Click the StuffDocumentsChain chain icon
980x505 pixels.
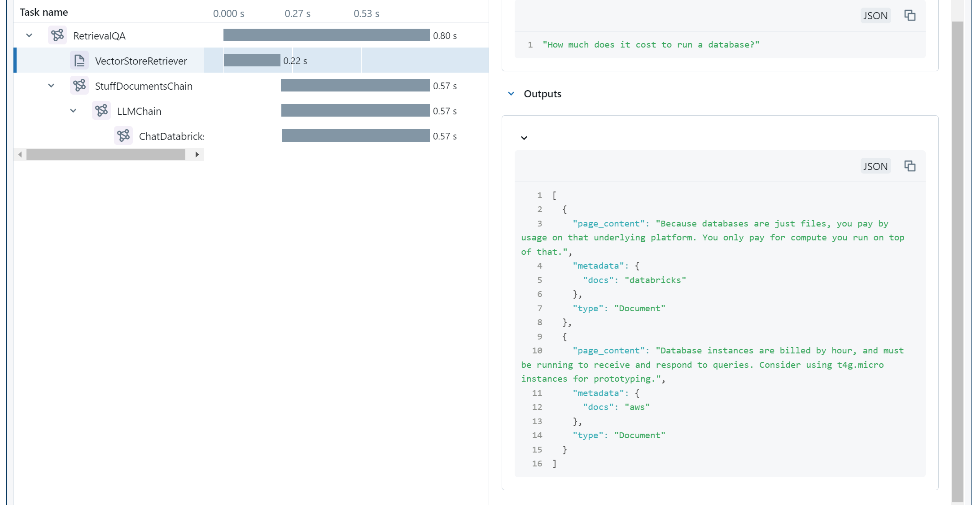(x=79, y=86)
